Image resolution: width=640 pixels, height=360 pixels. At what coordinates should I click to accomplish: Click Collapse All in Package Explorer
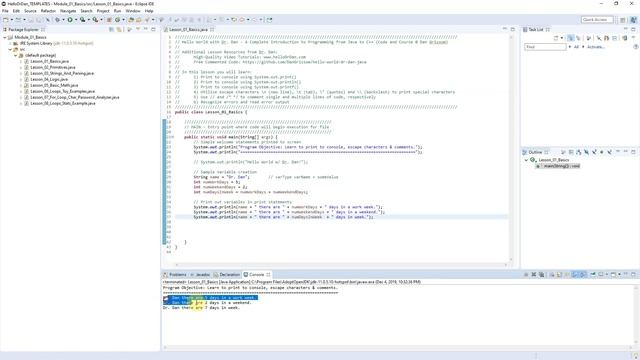[111, 29]
